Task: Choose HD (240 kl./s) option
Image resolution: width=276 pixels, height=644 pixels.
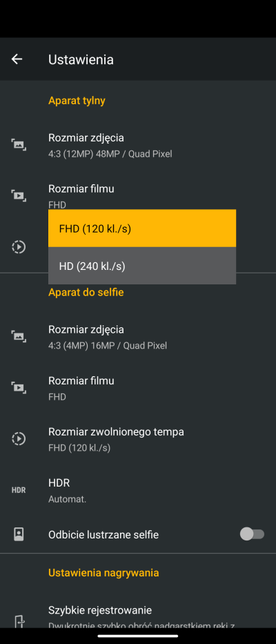Action: pos(142,266)
